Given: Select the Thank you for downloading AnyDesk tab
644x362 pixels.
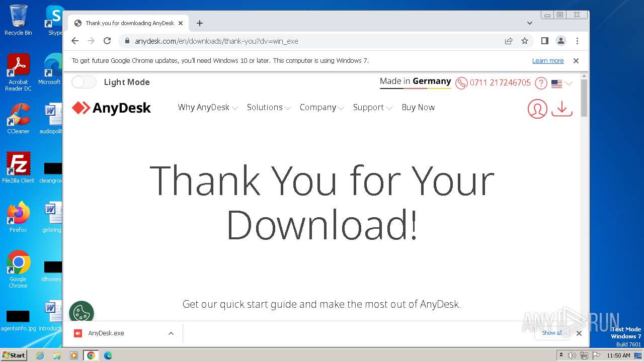Looking at the screenshot, I should pos(129,23).
